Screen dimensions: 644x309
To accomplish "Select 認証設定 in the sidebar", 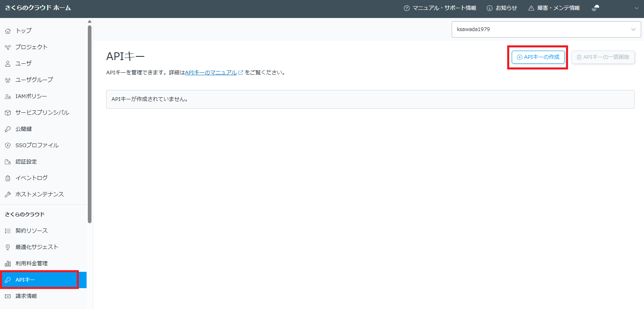I will pyautogui.click(x=43, y=161).
